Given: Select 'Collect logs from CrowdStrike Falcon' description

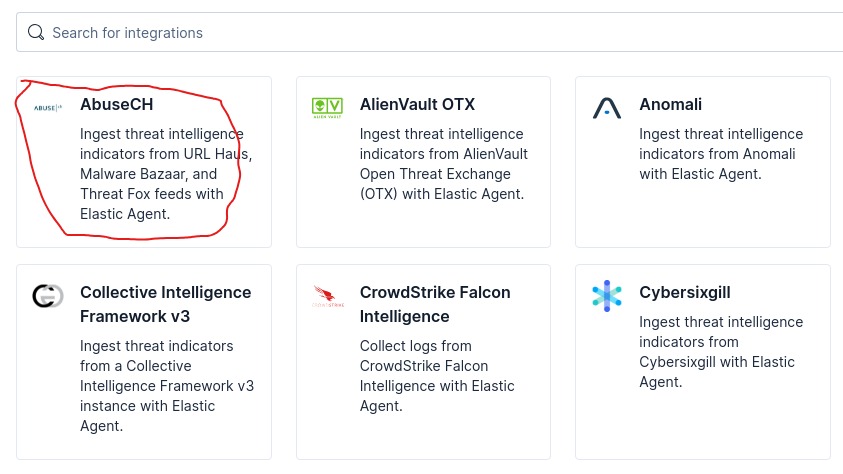Looking at the screenshot, I should (437, 376).
